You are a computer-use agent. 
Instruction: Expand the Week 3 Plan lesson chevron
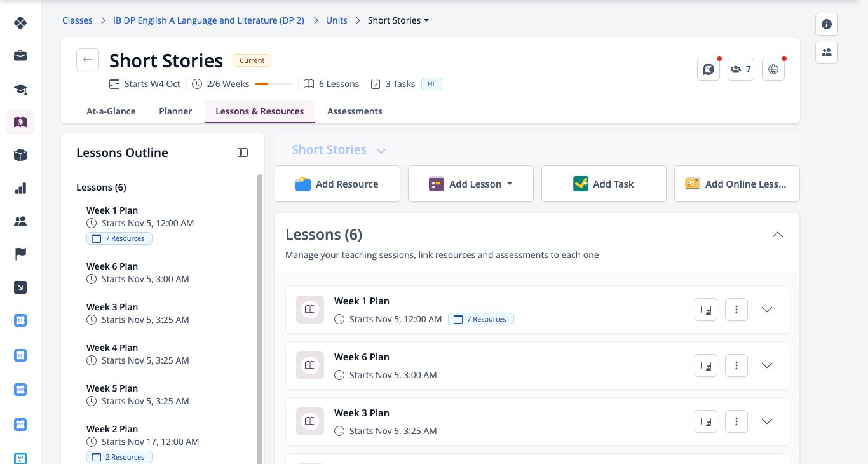[767, 421]
